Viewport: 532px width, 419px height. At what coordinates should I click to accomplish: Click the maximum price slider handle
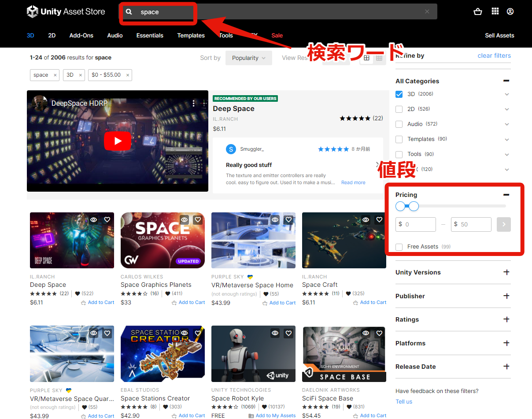[x=413, y=206]
